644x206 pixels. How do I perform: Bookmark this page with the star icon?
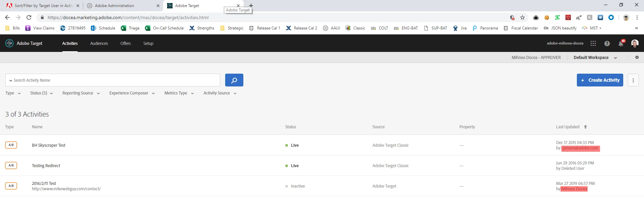pos(522,17)
